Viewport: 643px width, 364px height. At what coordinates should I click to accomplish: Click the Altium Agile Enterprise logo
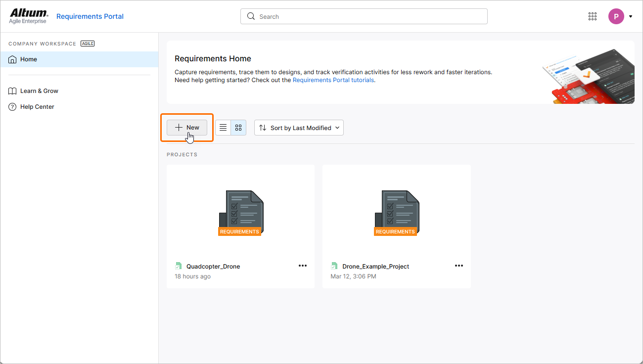click(x=29, y=16)
